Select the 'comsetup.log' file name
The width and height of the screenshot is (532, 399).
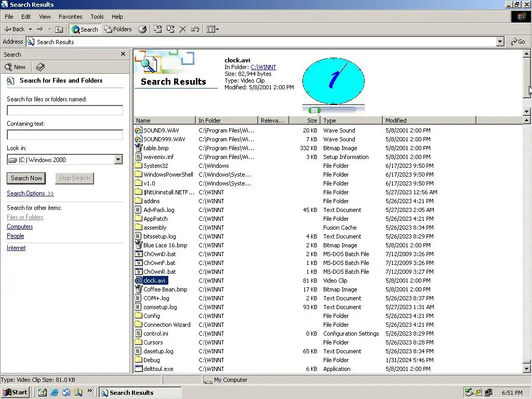pos(160,307)
